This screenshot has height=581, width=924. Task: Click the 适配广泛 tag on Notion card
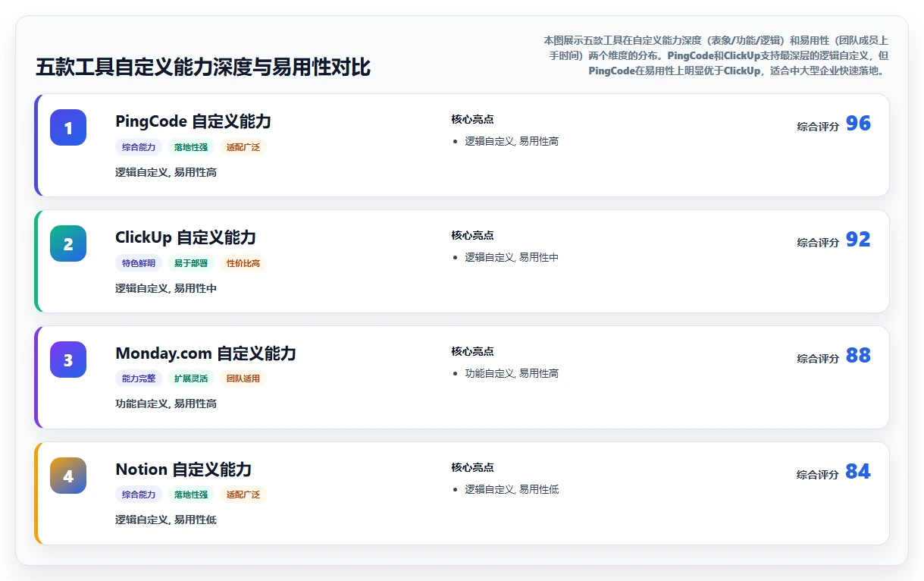[x=243, y=495]
